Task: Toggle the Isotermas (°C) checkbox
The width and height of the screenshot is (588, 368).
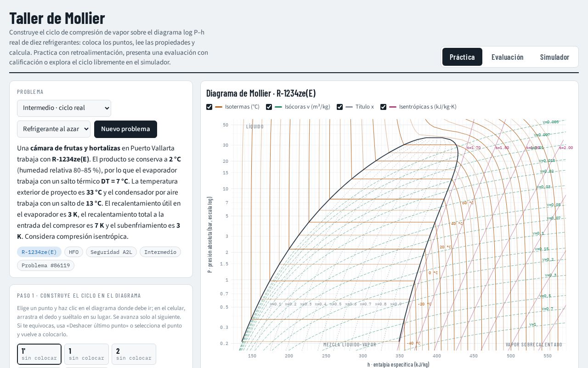Action: coord(209,107)
